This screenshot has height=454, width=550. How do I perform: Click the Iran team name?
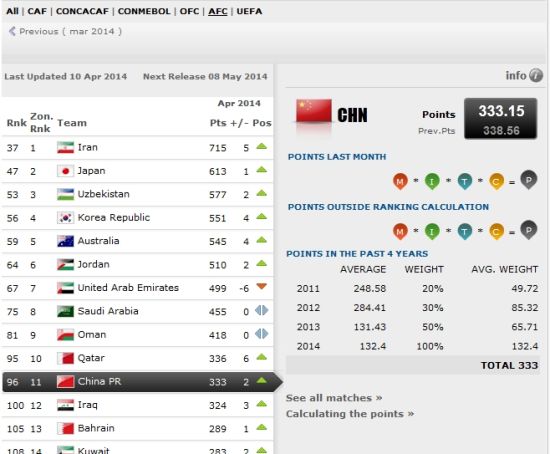87,147
